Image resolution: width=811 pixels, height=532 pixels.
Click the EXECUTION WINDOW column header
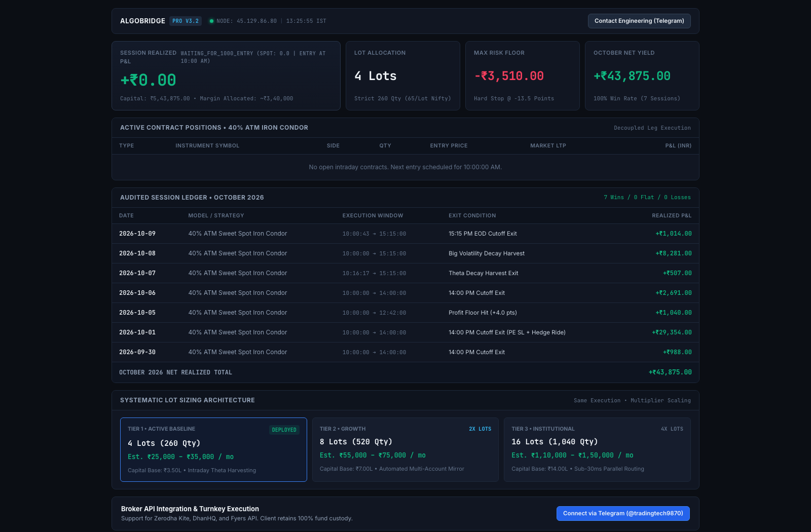tap(373, 216)
